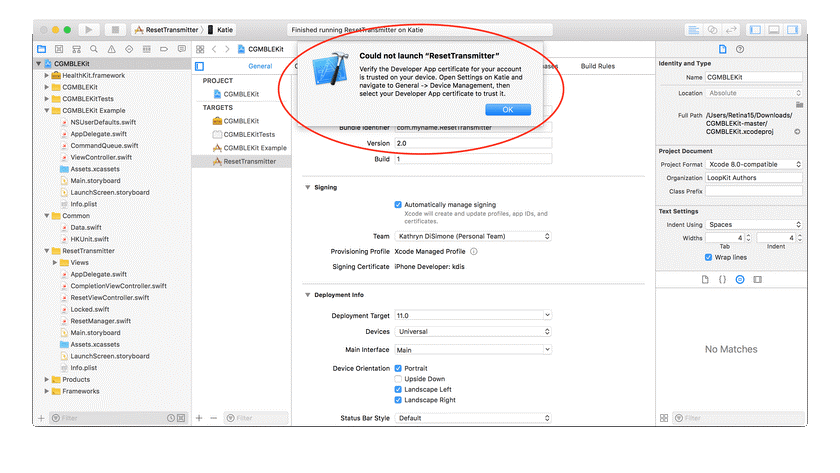Go back in editor history arrow

click(214, 49)
